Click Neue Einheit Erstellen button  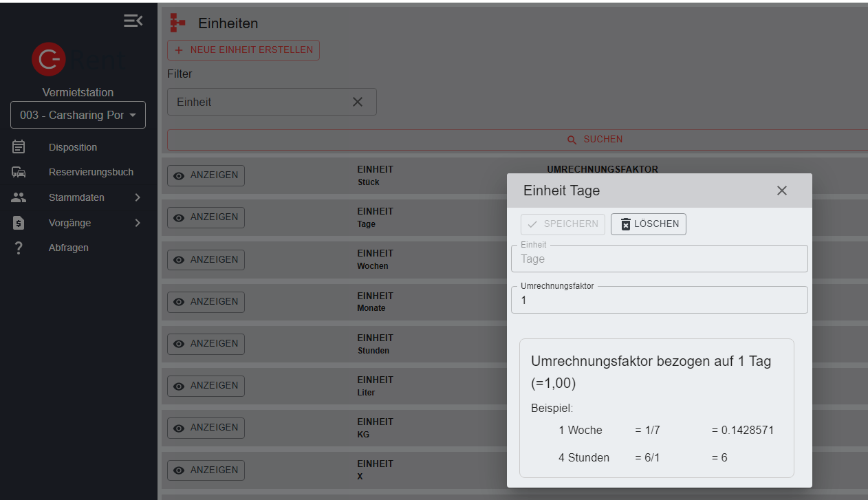[243, 50]
